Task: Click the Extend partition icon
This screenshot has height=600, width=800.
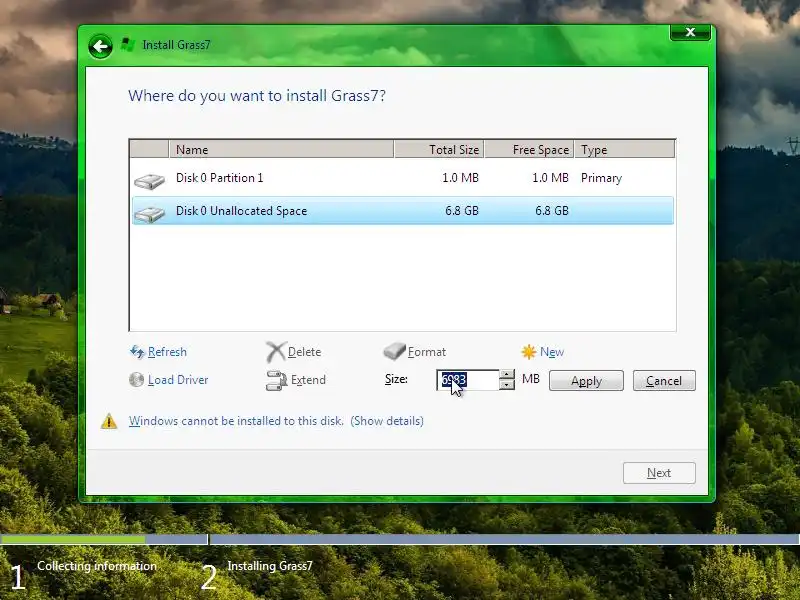Action: click(x=277, y=380)
